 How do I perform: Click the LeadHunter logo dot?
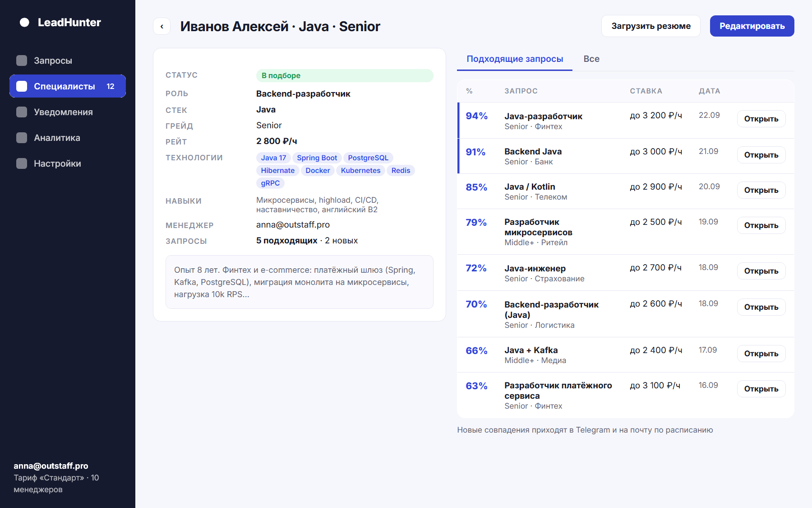coord(24,23)
